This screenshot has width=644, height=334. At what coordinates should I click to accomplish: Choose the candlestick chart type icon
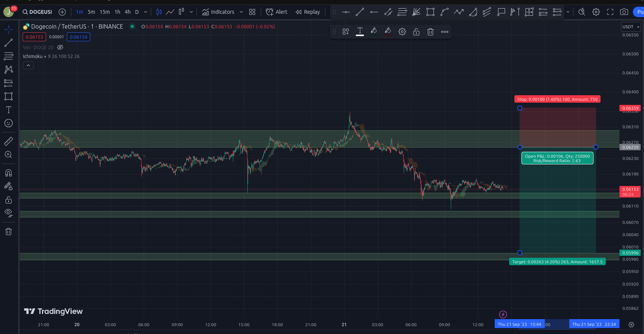(159, 12)
